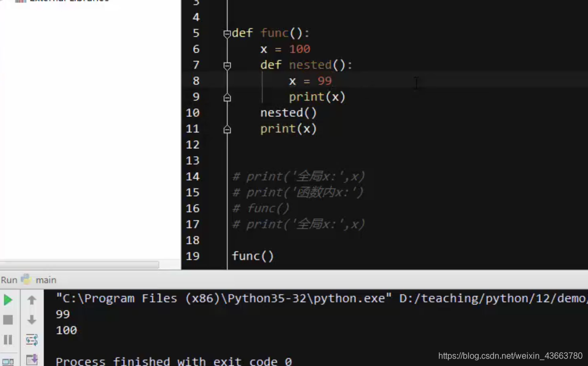Image resolution: width=588 pixels, height=366 pixels.
Task: Place cursor on 'x = 99' at line 8
Action: pyautogui.click(x=310, y=81)
